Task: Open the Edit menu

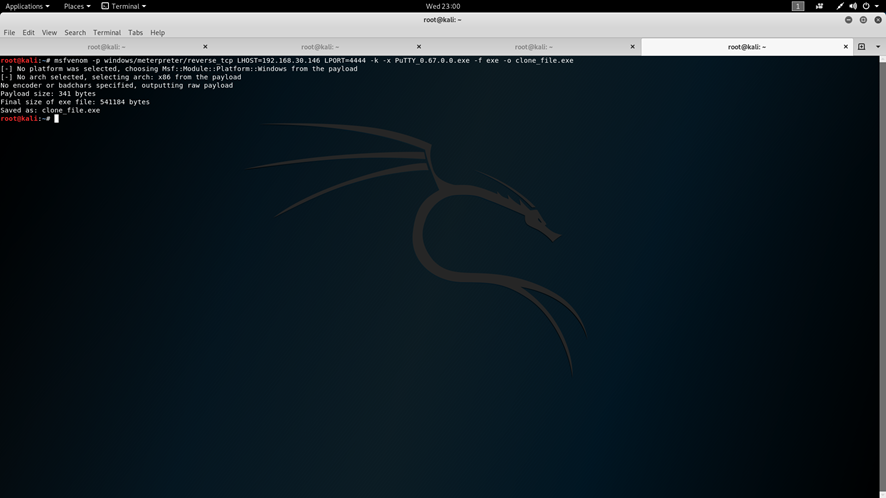Action: point(28,33)
